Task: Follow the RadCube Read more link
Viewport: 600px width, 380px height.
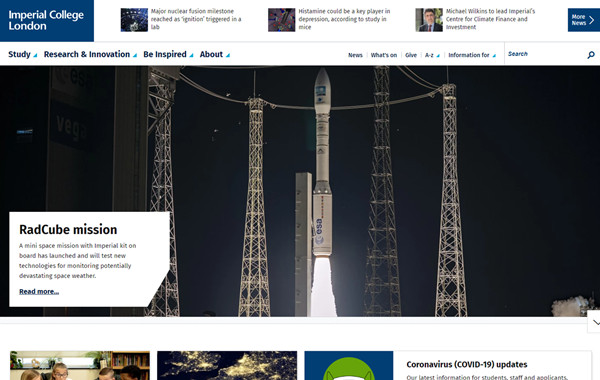Action: pyautogui.click(x=39, y=292)
